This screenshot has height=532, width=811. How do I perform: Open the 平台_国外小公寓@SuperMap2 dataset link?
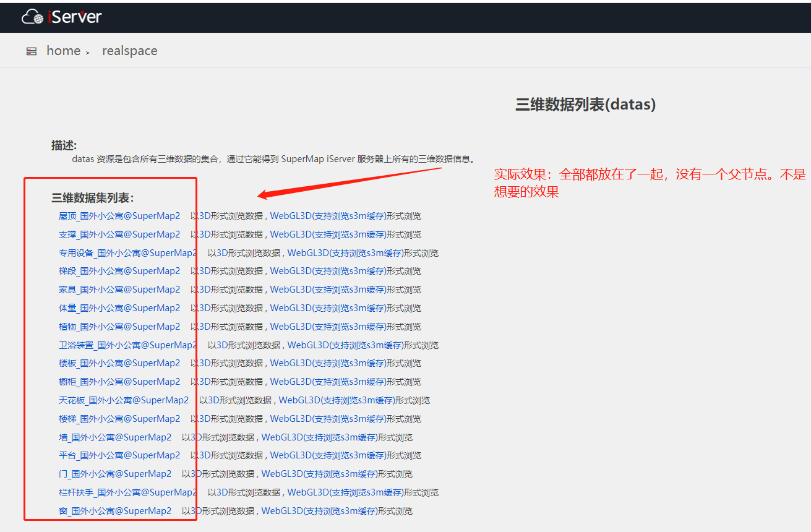pos(119,455)
